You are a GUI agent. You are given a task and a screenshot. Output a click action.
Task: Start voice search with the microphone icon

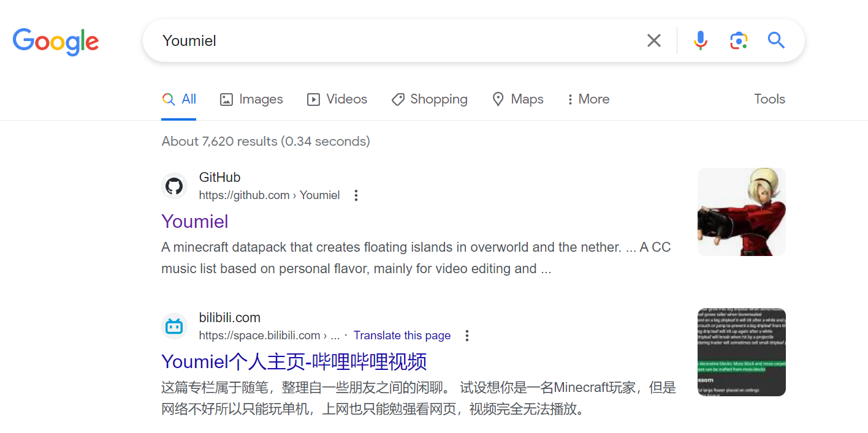tap(701, 40)
